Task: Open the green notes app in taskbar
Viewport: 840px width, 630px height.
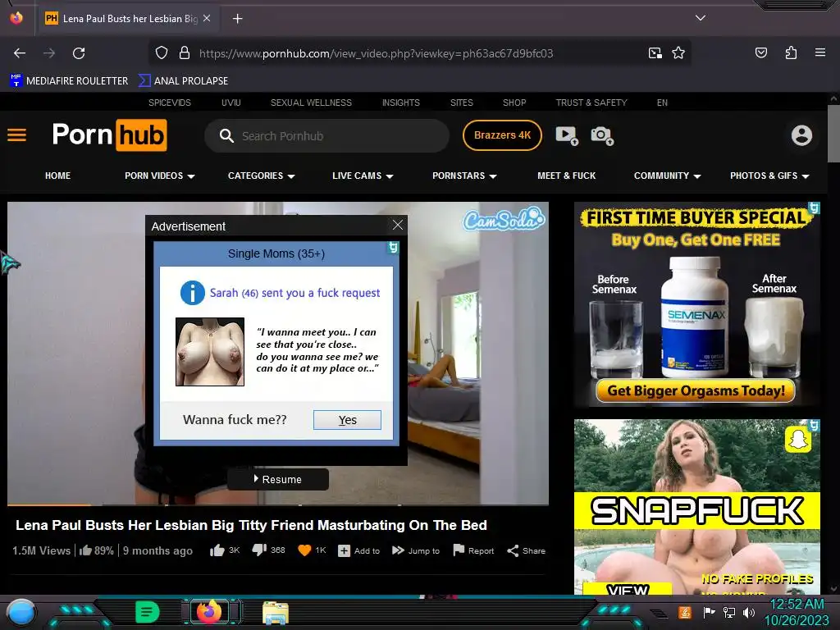Action: tap(148, 612)
